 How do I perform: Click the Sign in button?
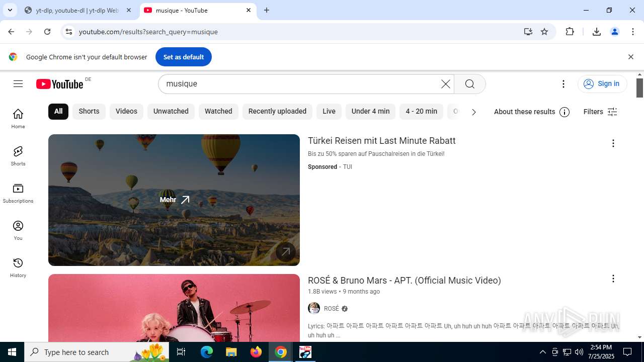pos(602,84)
